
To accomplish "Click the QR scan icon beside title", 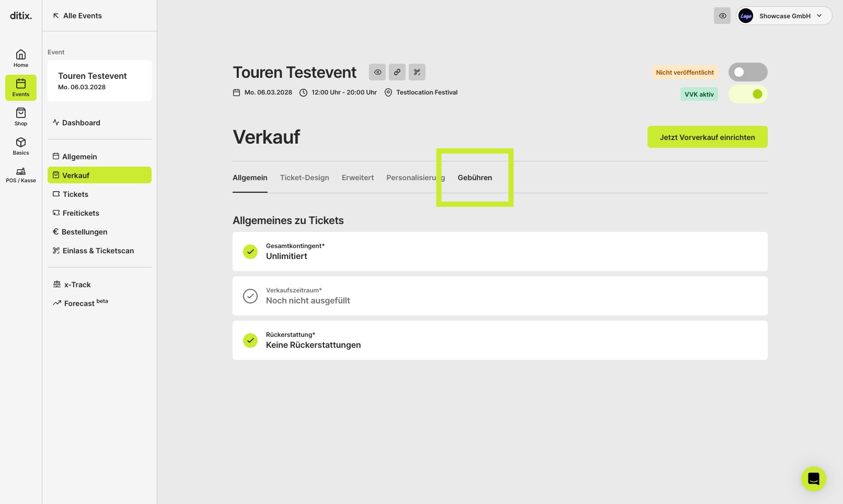I will click(417, 72).
